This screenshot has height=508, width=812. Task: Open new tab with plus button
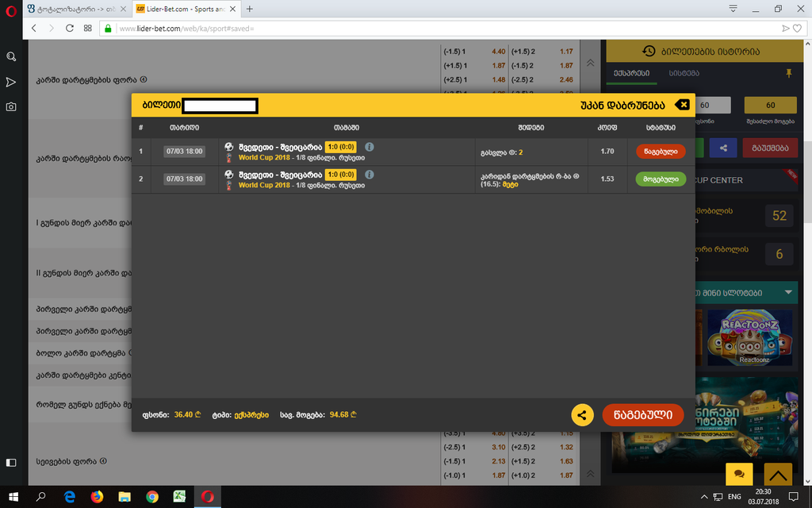(250, 9)
